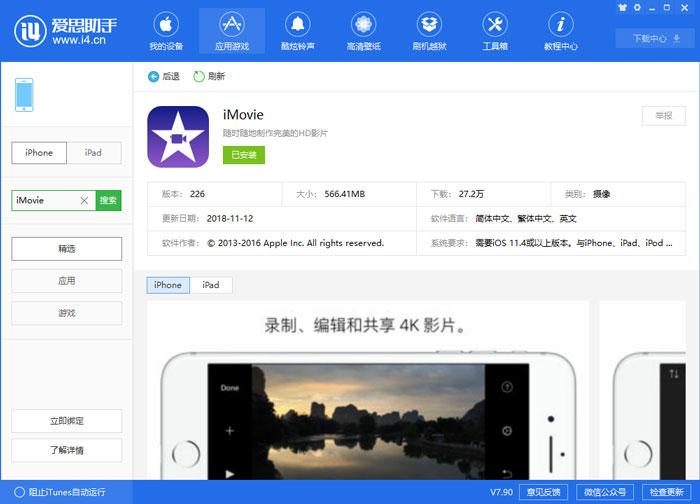
Task: Open 精选 featured category
Action: pos(67,249)
